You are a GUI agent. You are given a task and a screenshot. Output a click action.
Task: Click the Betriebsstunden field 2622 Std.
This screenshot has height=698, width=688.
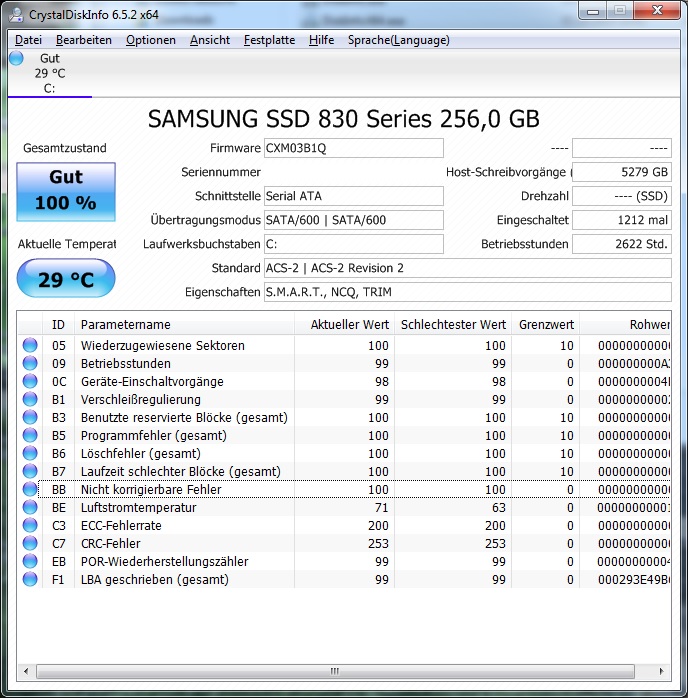[x=622, y=244]
